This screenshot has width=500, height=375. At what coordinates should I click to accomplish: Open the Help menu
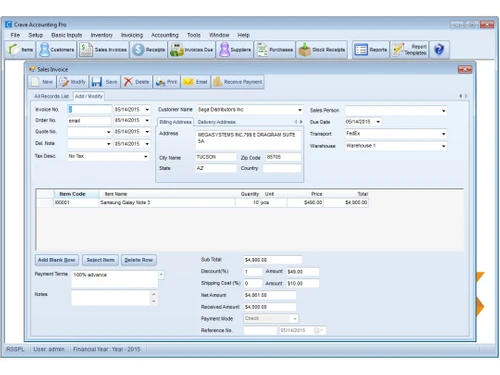pos(243,35)
